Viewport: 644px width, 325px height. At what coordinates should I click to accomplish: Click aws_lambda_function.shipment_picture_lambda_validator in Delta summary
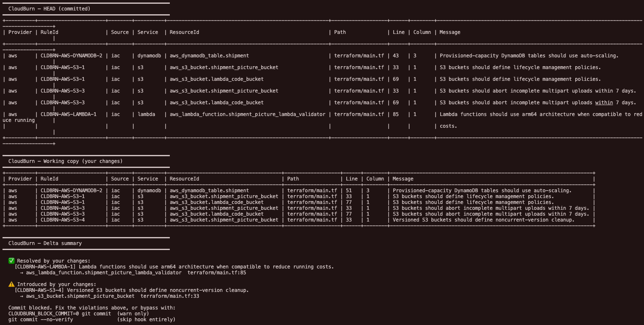tap(104, 272)
